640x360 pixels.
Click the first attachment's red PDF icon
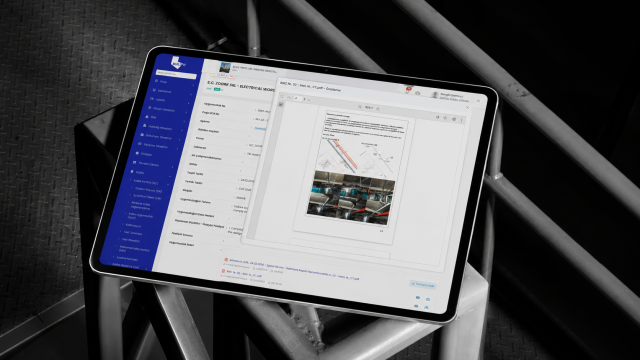[225, 260]
